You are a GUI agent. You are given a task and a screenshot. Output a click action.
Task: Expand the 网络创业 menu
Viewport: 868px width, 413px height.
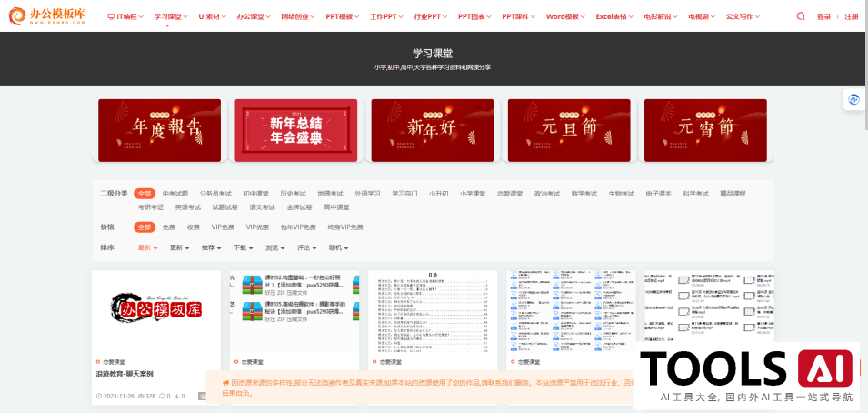point(298,16)
